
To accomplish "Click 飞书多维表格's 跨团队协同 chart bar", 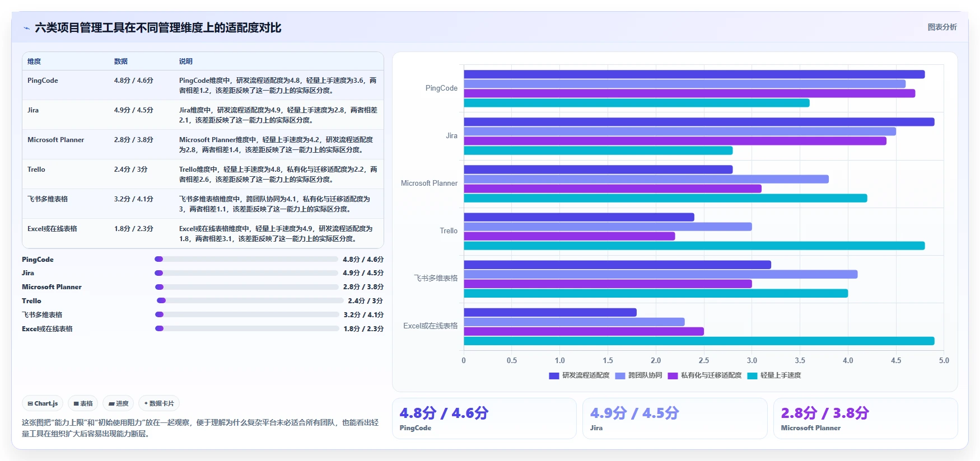I will coord(661,274).
